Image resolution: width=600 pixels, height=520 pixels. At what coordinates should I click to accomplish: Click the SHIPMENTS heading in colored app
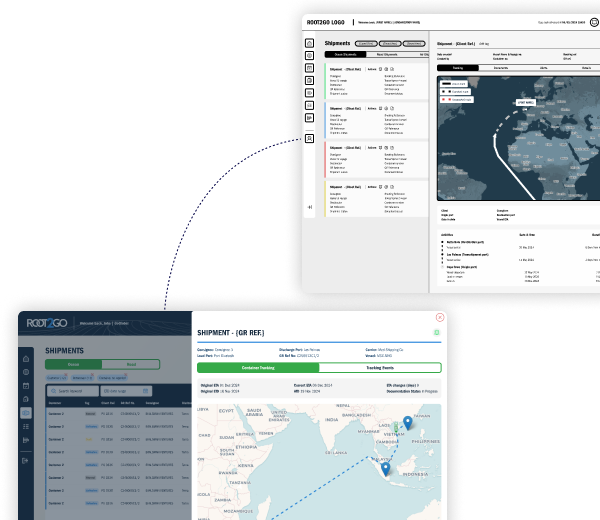64,351
